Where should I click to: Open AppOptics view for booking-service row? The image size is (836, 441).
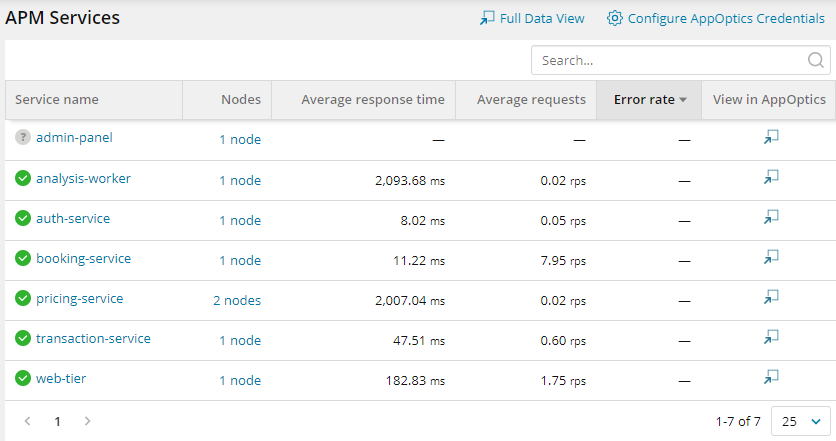point(771,257)
